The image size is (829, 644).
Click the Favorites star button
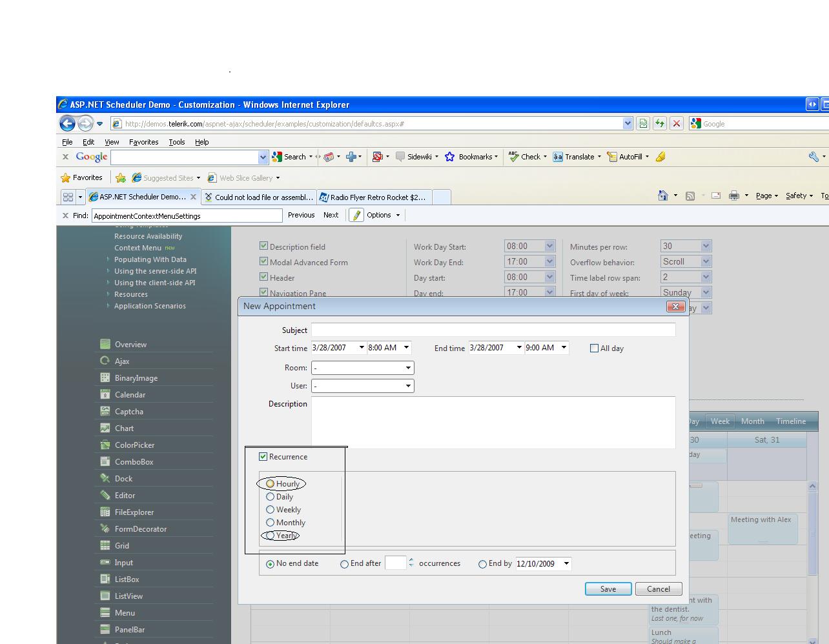click(x=81, y=177)
